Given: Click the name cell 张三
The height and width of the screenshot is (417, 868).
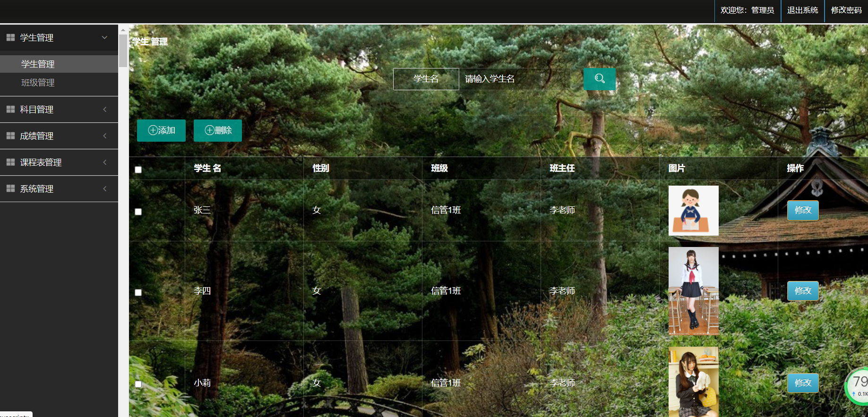Looking at the screenshot, I should click(202, 210).
